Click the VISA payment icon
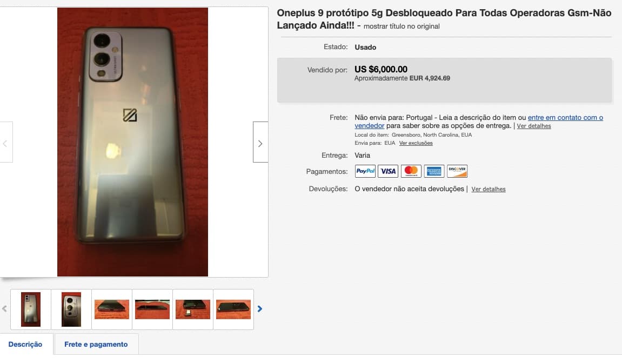The width and height of the screenshot is (622, 364). click(388, 171)
